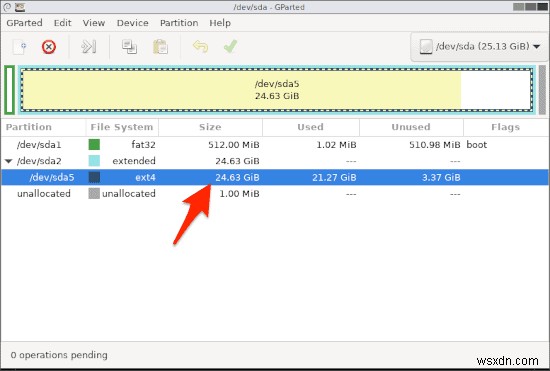The width and height of the screenshot is (550, 371).
Task: Click the gray unallocated color swatch
Action: click(94, 194)
